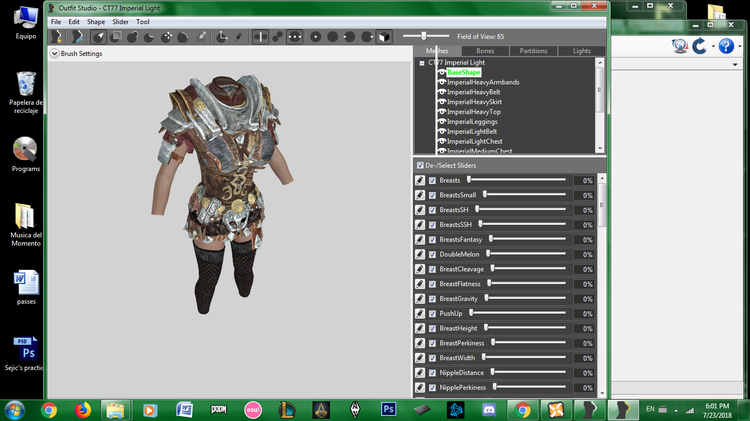Open dropdown arrow in right background window
Viewport: 750px width, 421px height.
click(x=735, y=64)
